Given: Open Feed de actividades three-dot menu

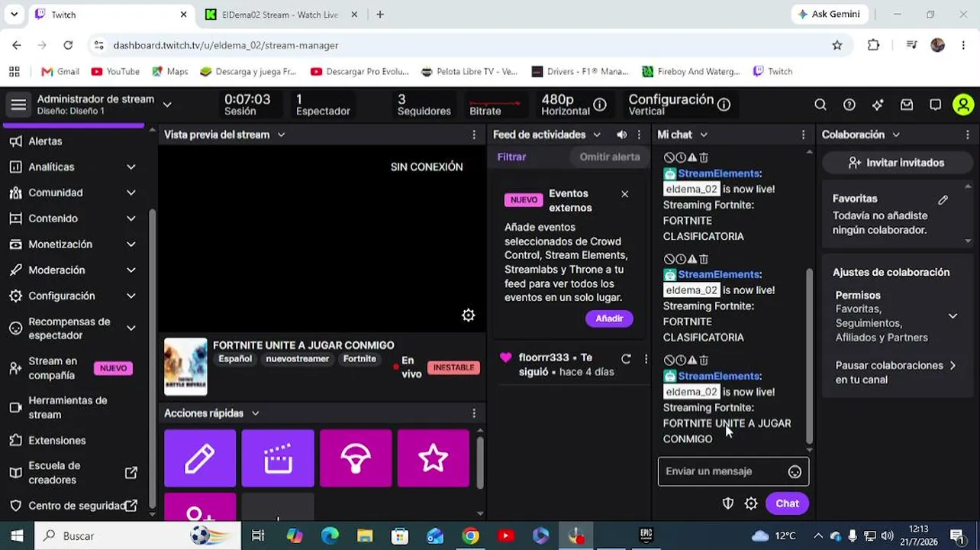Looking at the screenshot, I should [639, 134].
